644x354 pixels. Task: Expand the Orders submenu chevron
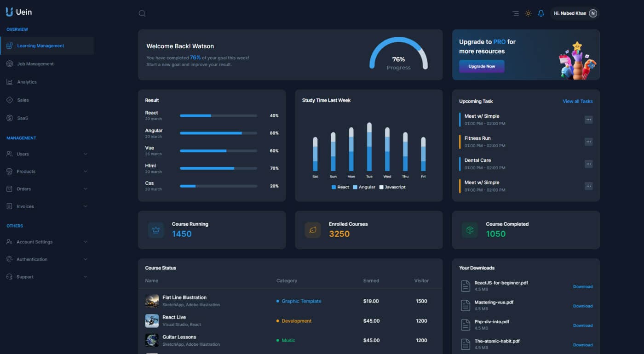click(86, 189)
